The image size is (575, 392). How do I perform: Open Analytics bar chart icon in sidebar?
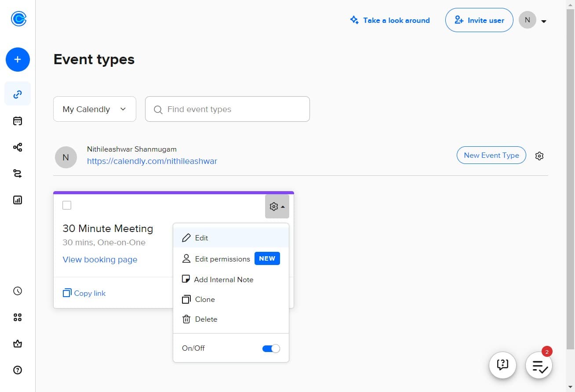pos(18,200)
